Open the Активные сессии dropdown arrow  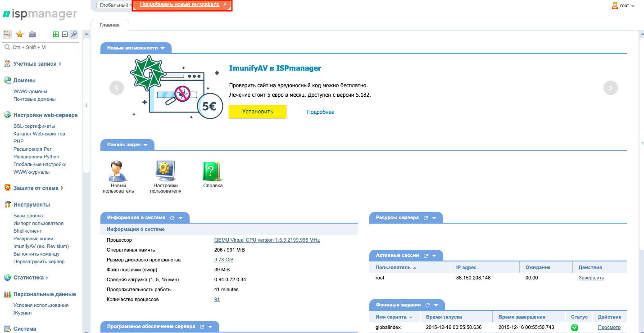pyautogui.click(x=434, y=256)
